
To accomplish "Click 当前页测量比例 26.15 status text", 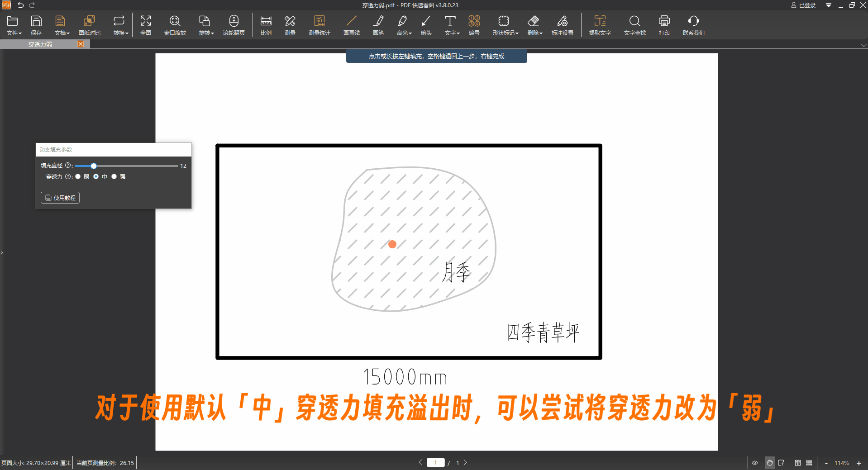I will pyautogui.click(x=105, y=463).
